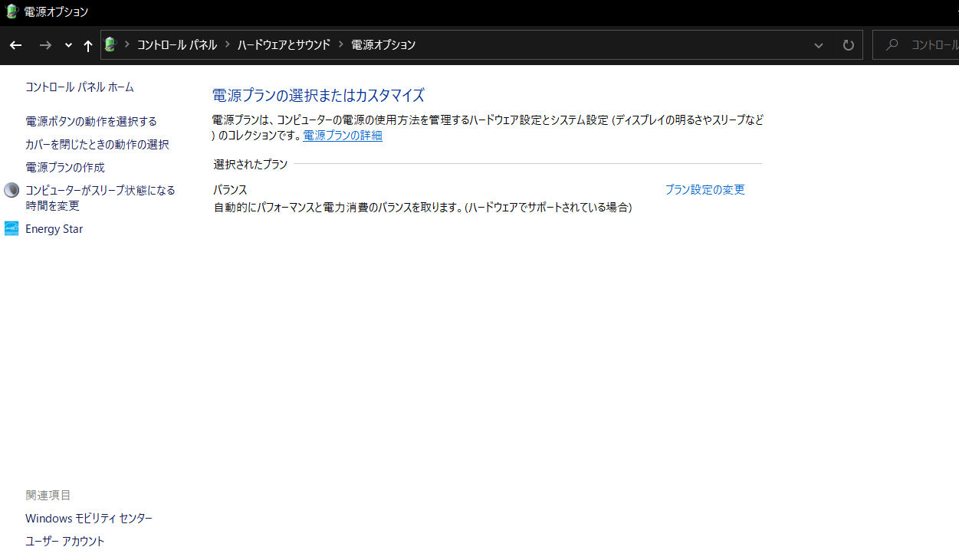
Task: Click the title bar battery app icon
Action: (11, 11)
